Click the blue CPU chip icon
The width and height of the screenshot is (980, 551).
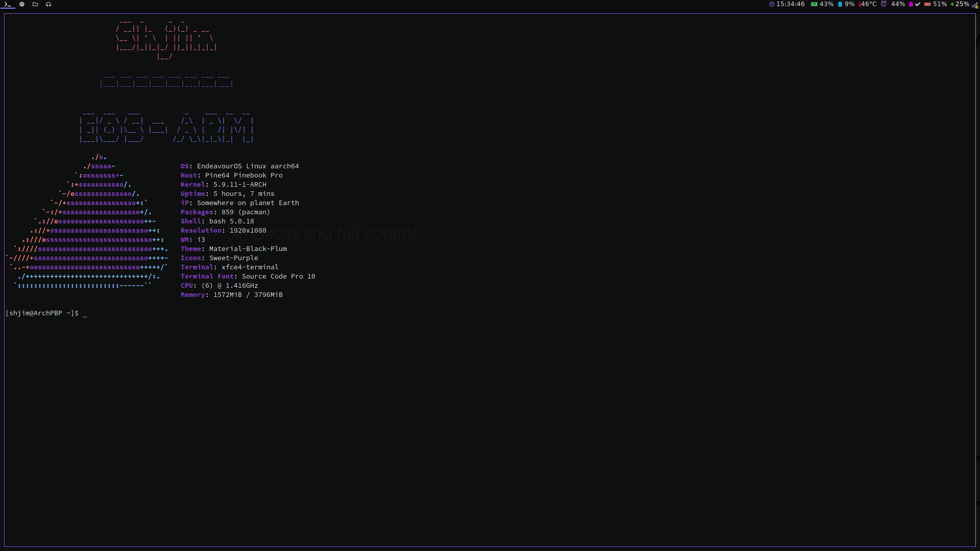[839, 4]
